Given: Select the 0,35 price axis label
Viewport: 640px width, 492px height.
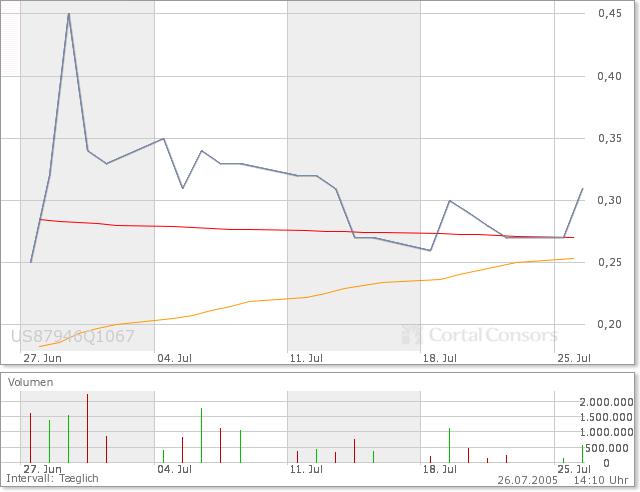Looking at the screenshot, I should [610, 138].
